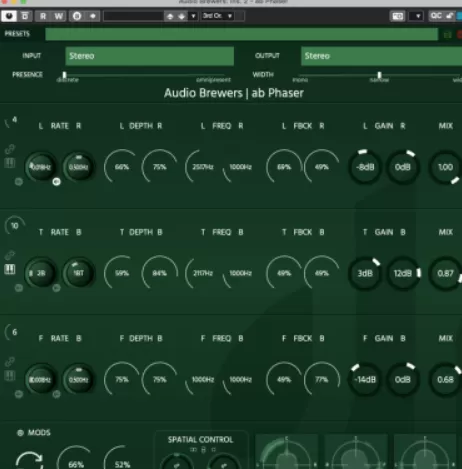Click the L freq dial showing 2517Hz
Screen dimensions: 462x469
[203, 167]
